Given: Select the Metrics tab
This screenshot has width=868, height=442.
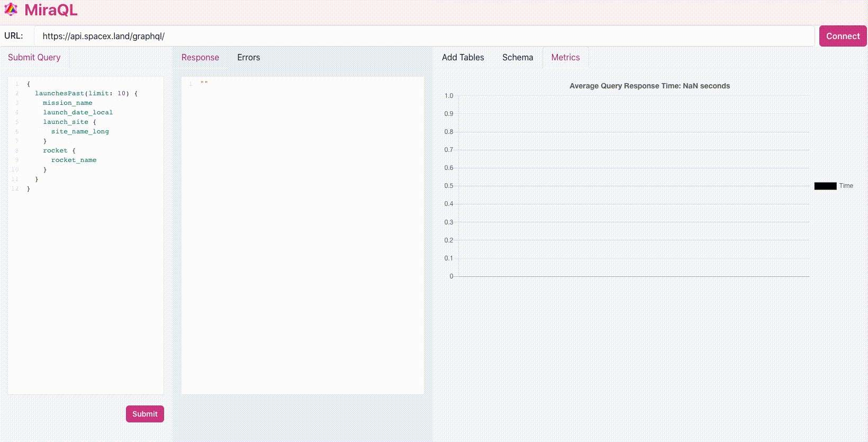Looking at the screenshot, I should [565, 57].
